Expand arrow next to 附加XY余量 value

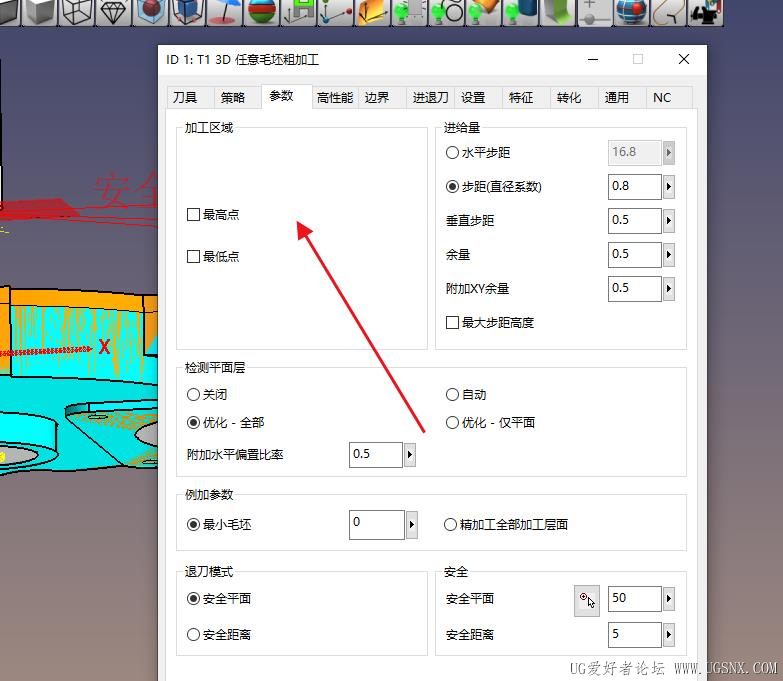[x=669, y=289]
